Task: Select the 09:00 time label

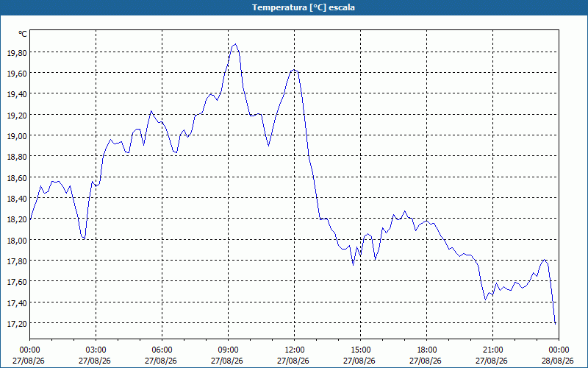Action: (228, 350)
